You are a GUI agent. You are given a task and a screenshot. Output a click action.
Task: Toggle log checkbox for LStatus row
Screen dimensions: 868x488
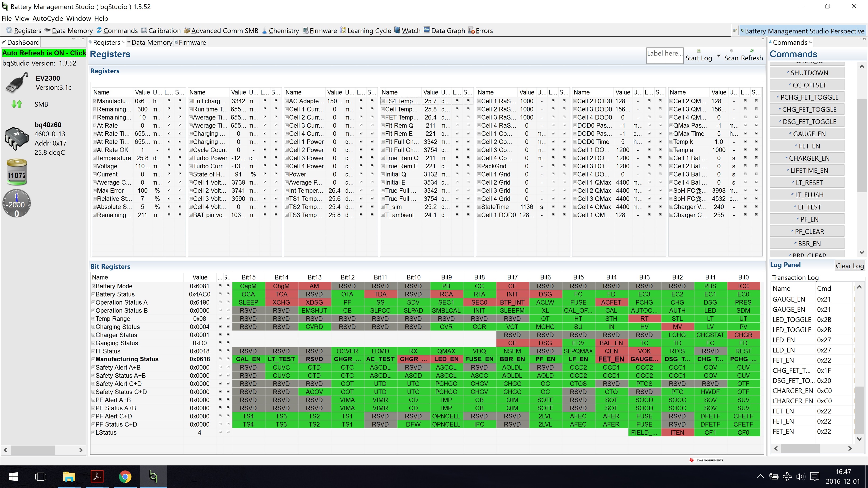tap(220, 432)
